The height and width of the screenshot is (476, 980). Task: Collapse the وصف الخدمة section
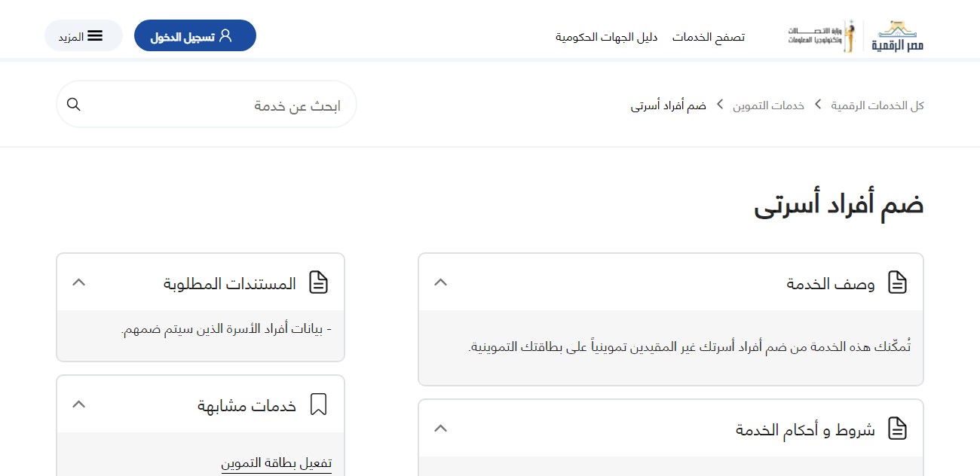pos(441,282)
